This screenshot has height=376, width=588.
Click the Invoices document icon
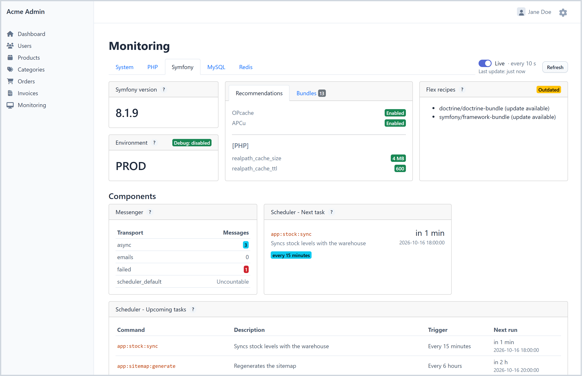[10, 94]
